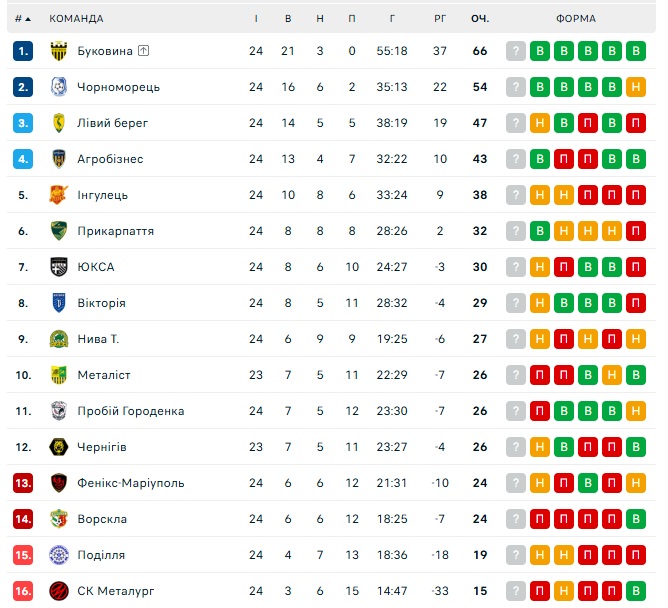Click the ЮКСА club emblem
Screen dimensions: 668x608
58,267
